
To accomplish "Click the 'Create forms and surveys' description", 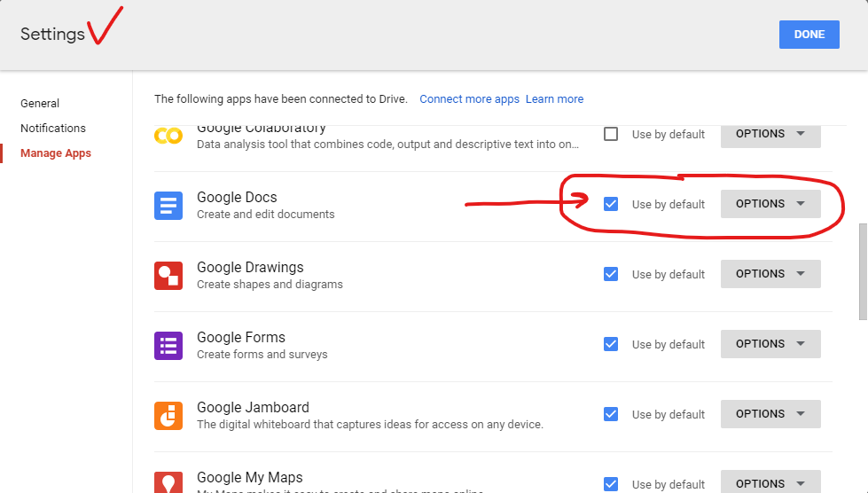I will click(262, 355).
